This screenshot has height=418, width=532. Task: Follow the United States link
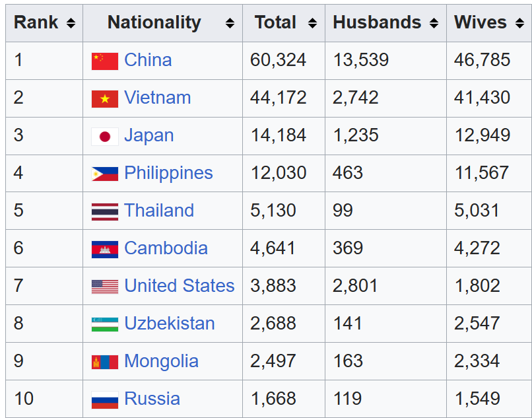pyautogui.click(x=179, y=286)
